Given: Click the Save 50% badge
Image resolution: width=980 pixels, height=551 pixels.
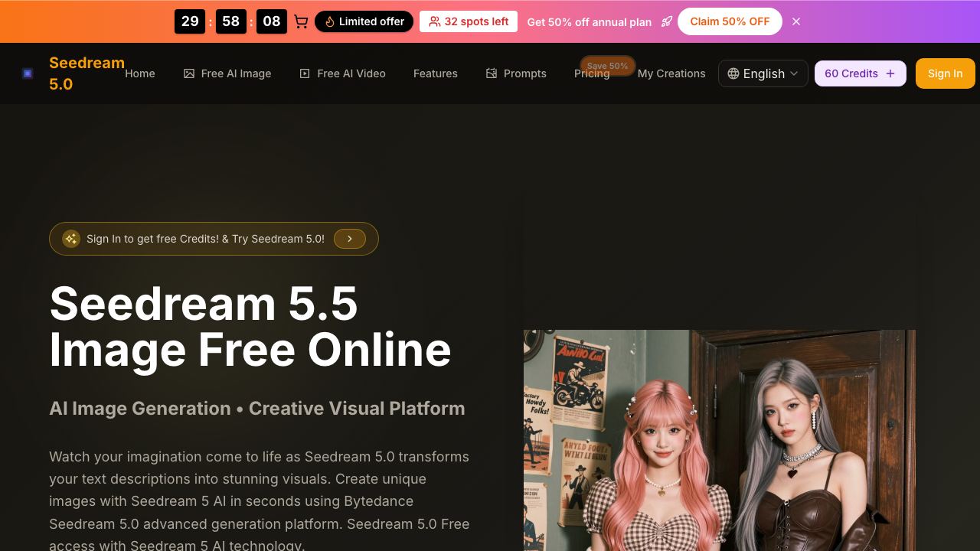Looking at the screenshot, I should 608,66.
